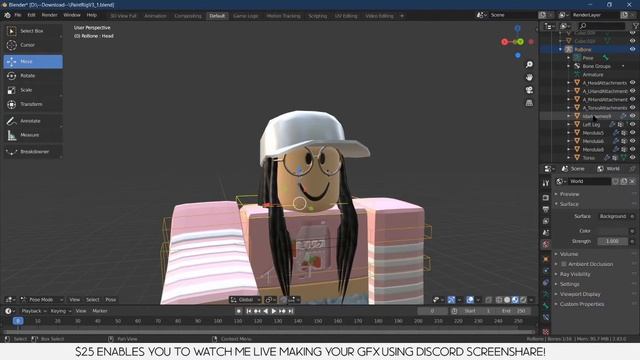Expand the Bone Groups outliner item

click(569, 66)
